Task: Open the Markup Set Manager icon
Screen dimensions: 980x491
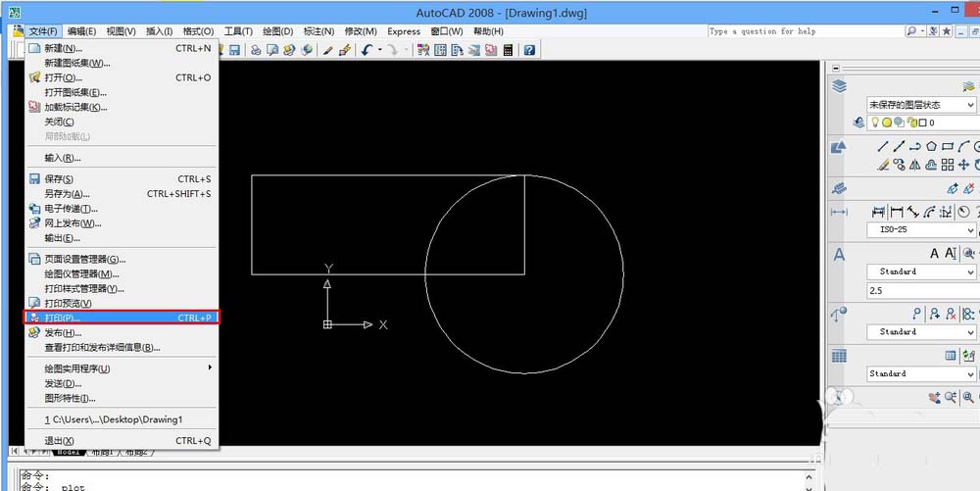Action: [x=491, y=50]
